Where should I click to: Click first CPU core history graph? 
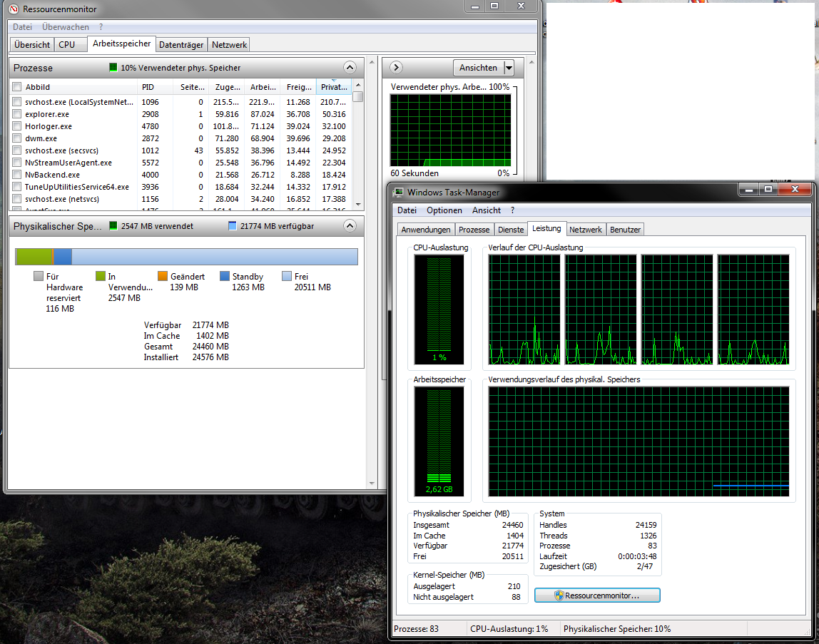click(x=524, y=310)
